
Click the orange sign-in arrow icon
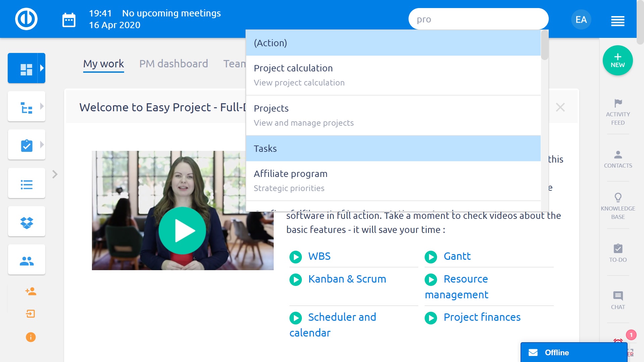coord(31,314)
